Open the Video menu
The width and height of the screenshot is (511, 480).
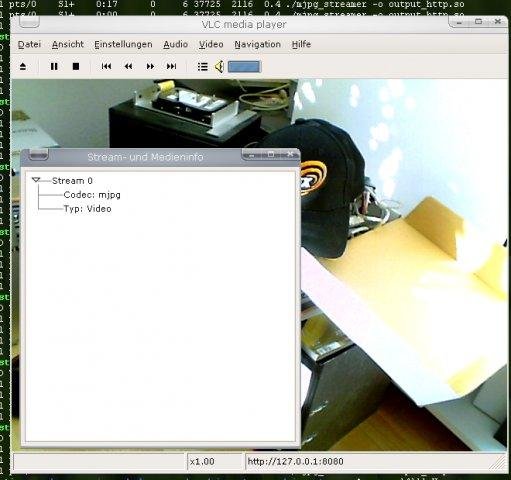(x=211, y=44)
